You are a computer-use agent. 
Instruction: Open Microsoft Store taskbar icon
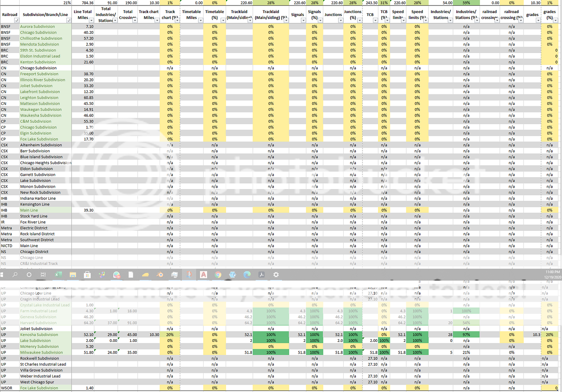87,275
